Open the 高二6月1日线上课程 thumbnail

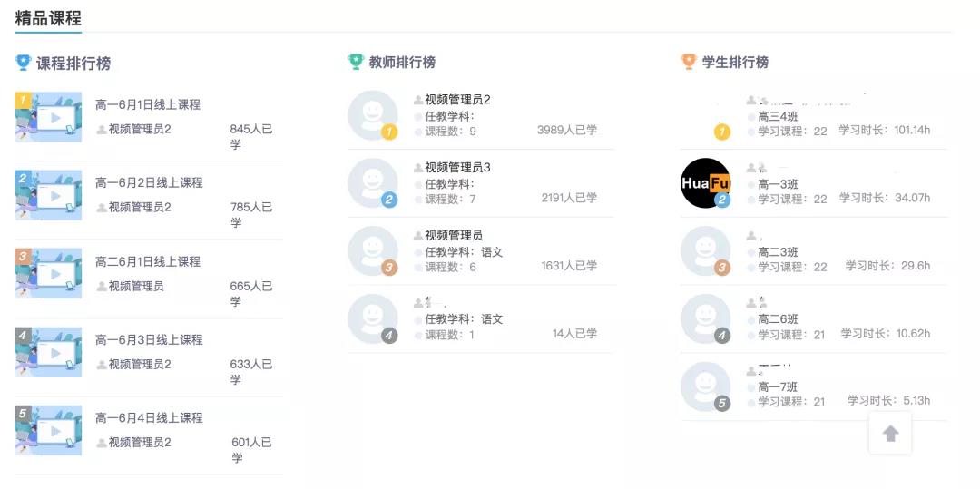48,274
